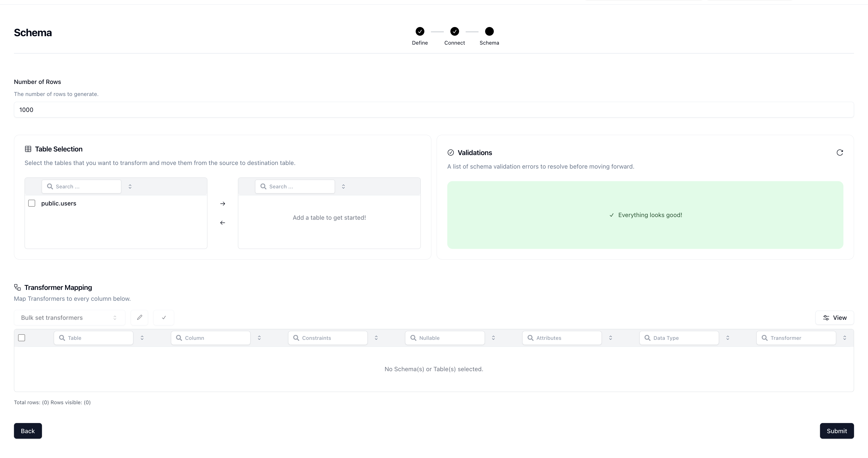The height and width of the screenshot is (458, 868).
Task: Refresh validations with the reload icon
Action: point(840,153)
